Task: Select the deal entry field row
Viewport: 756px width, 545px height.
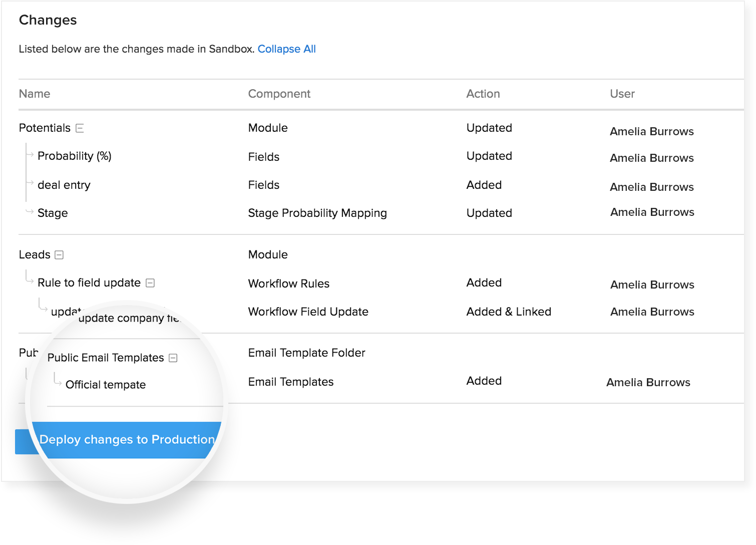Action: tap(64, 185)
